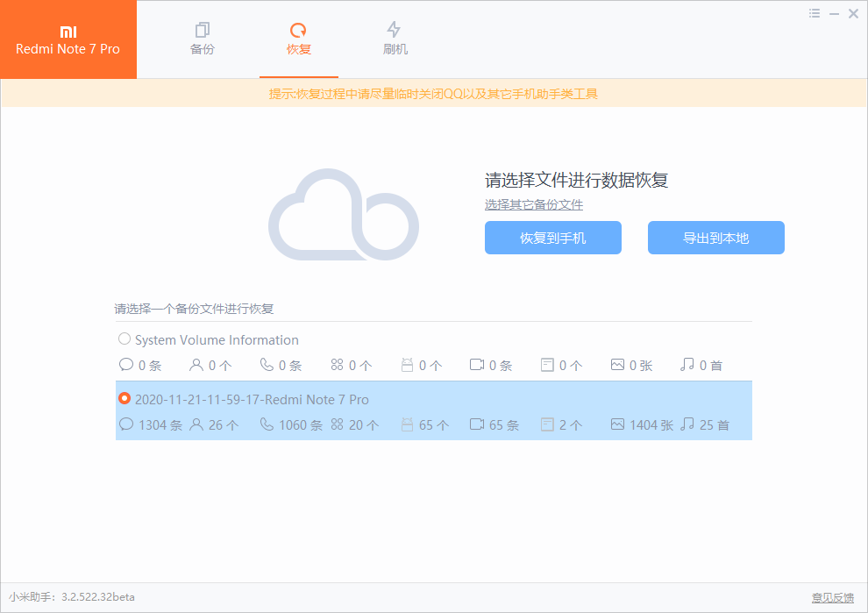The height and width of the screenshot is (613, 868).
Task: Open the 选择其它备份文件 link
Action: point(534,204)
